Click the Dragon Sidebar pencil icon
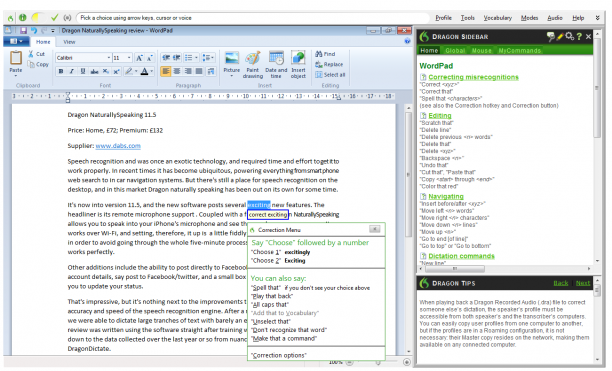Image resolution: width=612 pixels, height=371 pixels. (560, 36)
